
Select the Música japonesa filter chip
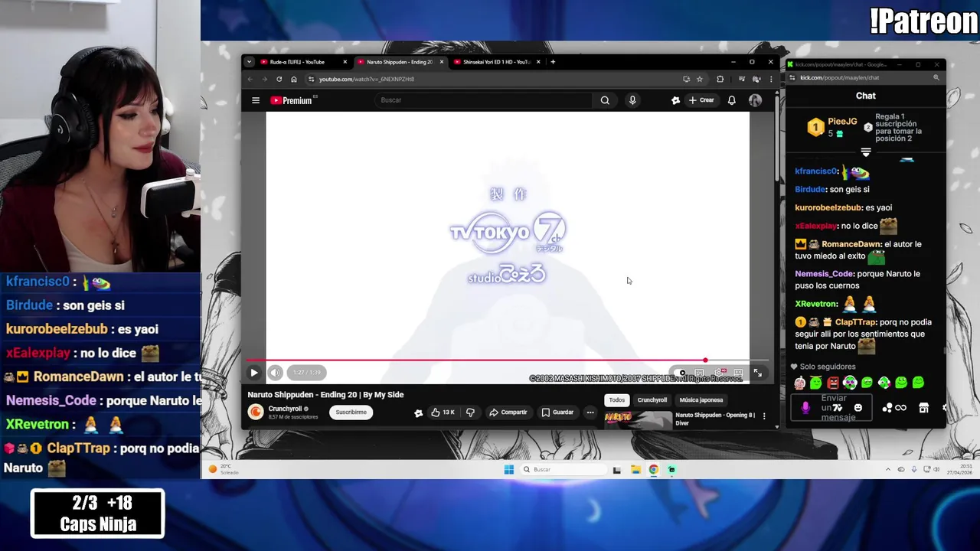pyautogui.click(x=701, y=399)
